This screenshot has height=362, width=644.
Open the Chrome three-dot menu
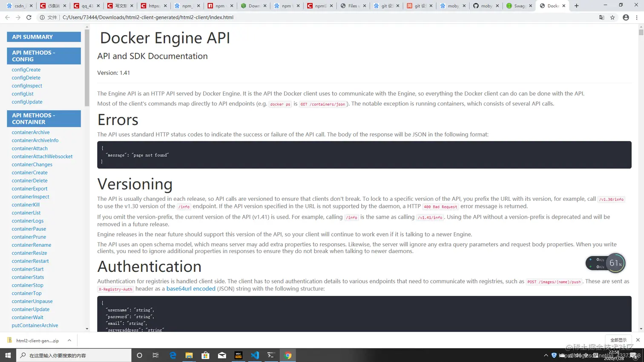(x=637, y=17)
